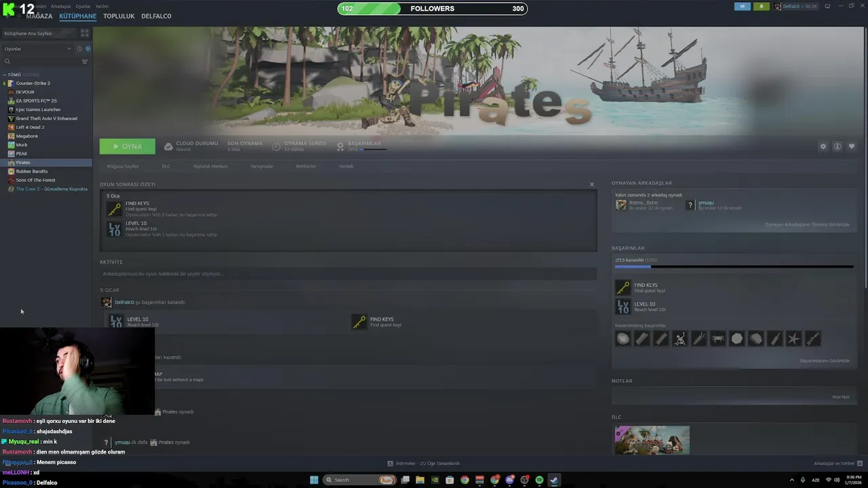Viewport: 868px width, 488px height.
Task: Open the DLC tab under play bar
Action: click(166, 166)
